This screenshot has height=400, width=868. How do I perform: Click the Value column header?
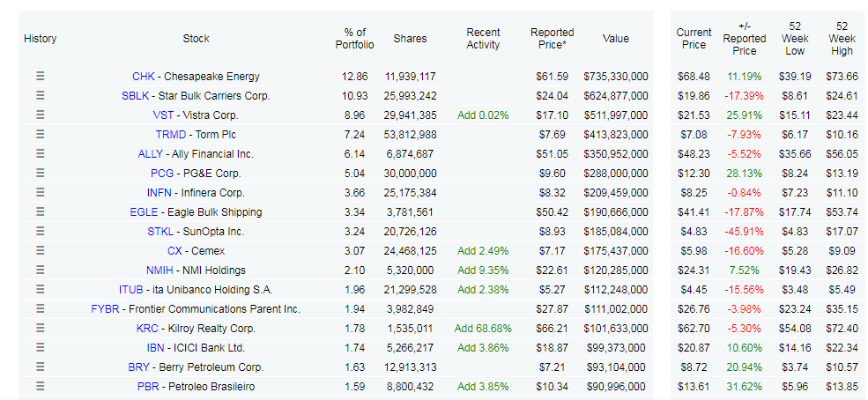point(615,39)
